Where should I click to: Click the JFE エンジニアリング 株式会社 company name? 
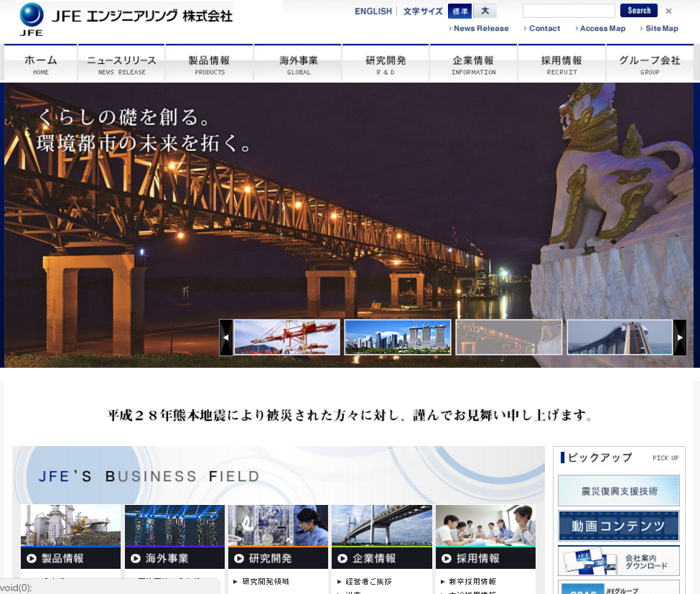pos(142,16)
